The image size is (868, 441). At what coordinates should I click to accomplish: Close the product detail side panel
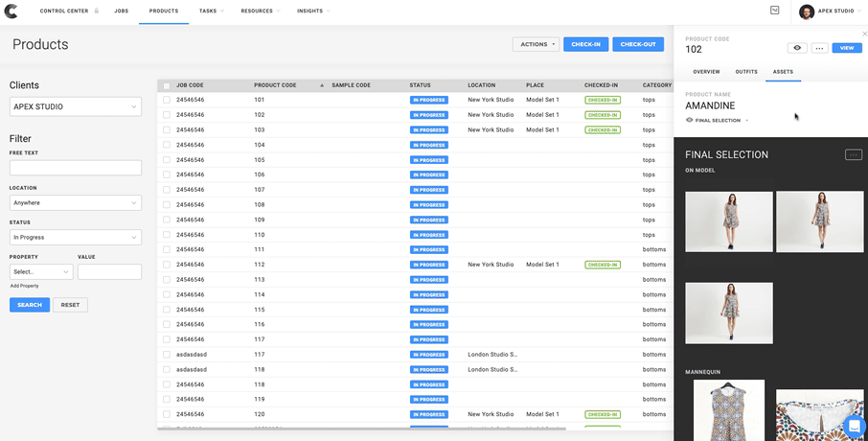(864, 34)
